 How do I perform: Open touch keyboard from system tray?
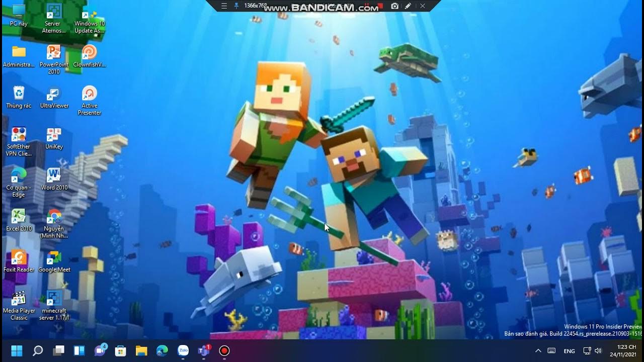551,351
